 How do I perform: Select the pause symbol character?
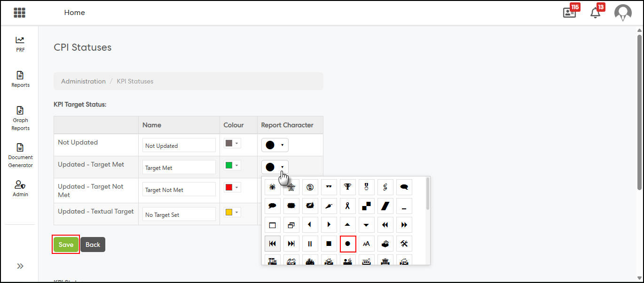tap(310, 244)
